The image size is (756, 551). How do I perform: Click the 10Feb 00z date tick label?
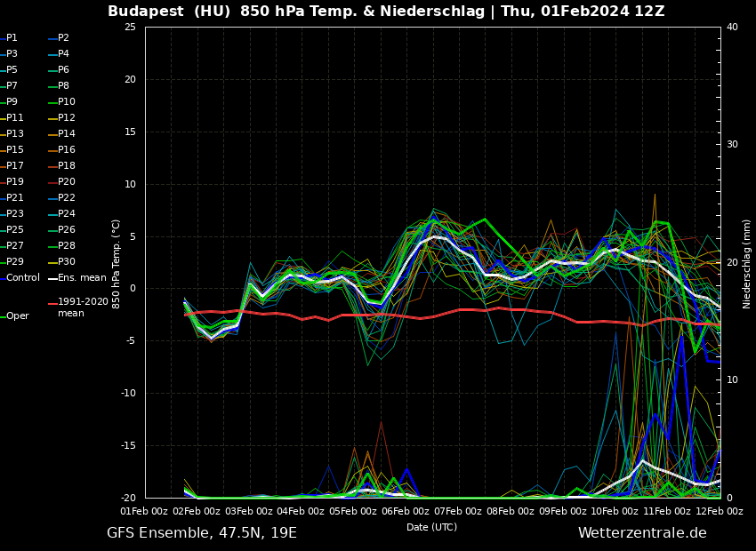615,512
